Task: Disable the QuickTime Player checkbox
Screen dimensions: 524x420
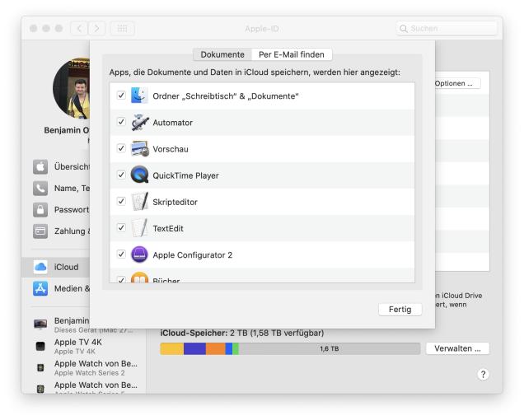Action: click(x=121, y=175)
